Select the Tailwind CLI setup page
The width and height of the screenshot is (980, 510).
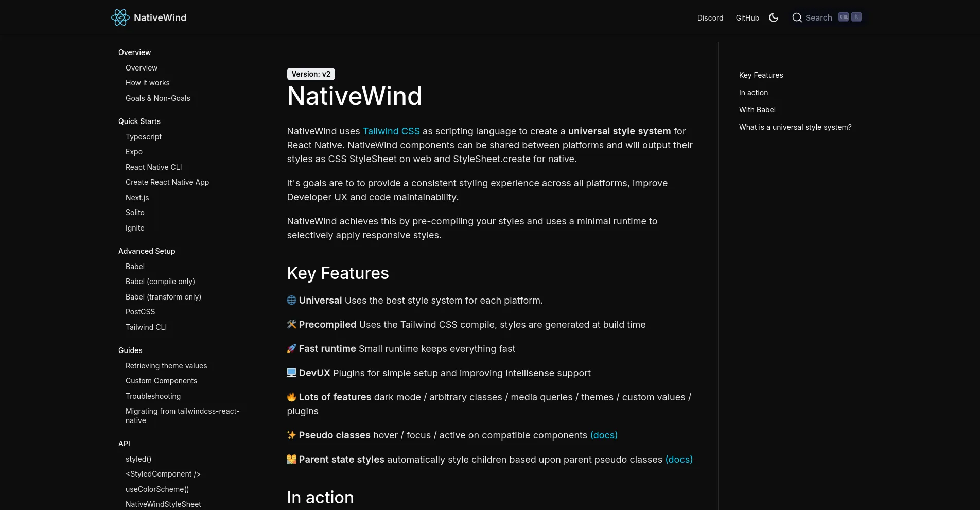click(146, 327)
